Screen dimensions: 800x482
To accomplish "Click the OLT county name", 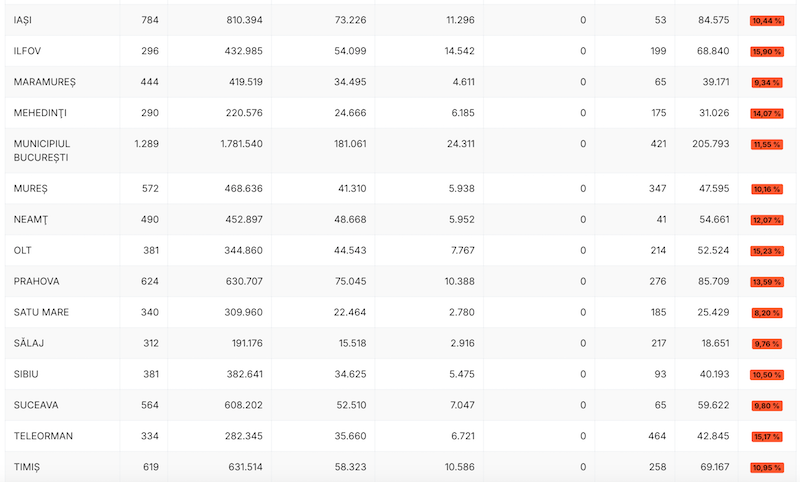I will click(x=22, y=250).
